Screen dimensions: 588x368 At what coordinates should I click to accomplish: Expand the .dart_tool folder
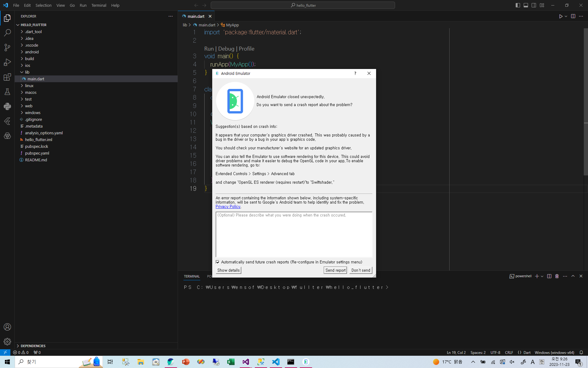(33, 32)
